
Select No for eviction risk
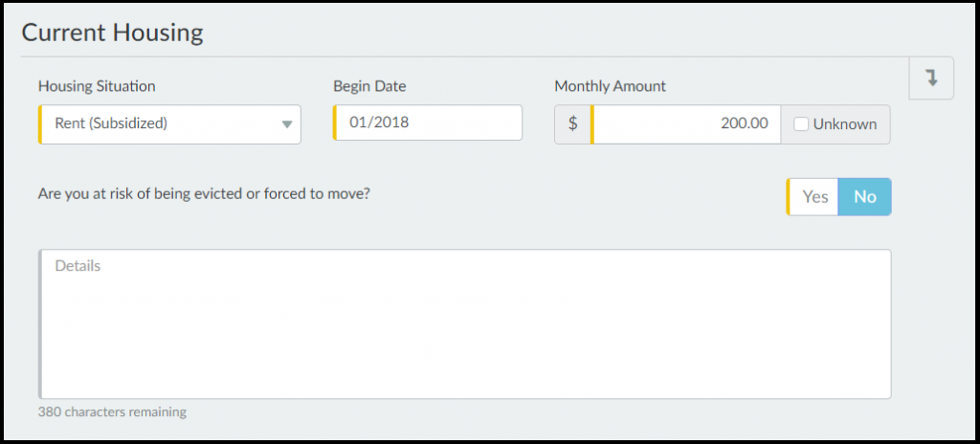click(x=865, y=197)
